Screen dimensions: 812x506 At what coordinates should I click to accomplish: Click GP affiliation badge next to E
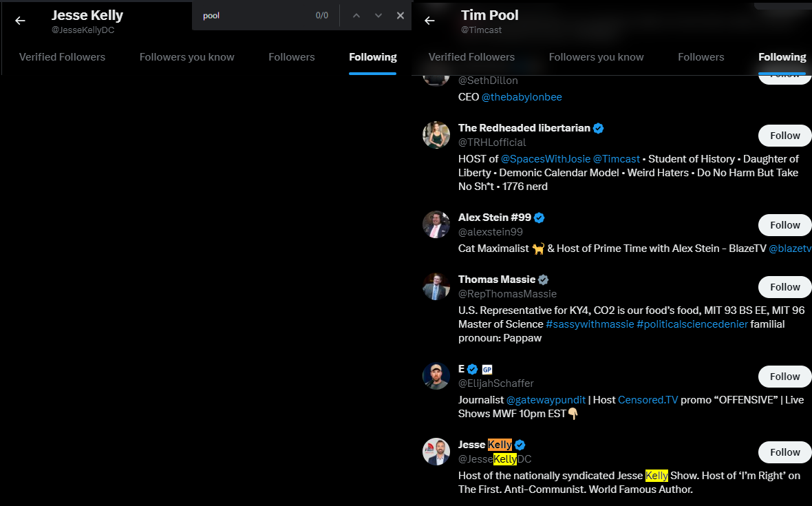point(487,369)
